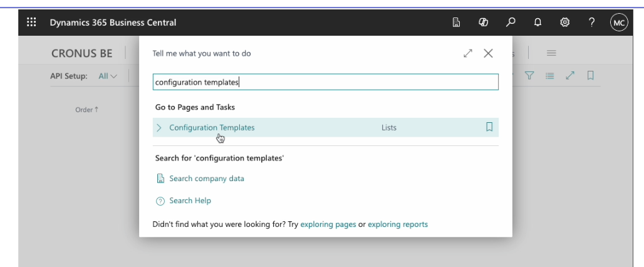Image resolution: width=644 pixels, height=267 pixels.
Task: Open the API Setup All filter dropdown
Action: [x=108, y=76]
